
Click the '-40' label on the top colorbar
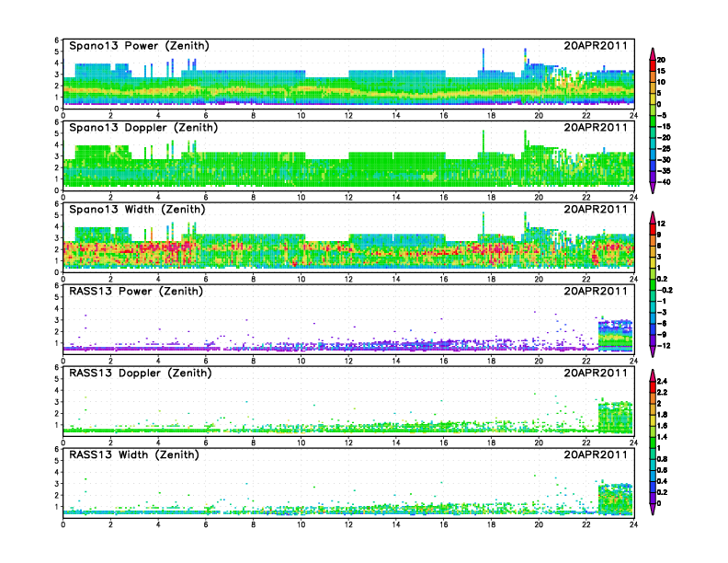pyautogui.click(x=664, y=182)
